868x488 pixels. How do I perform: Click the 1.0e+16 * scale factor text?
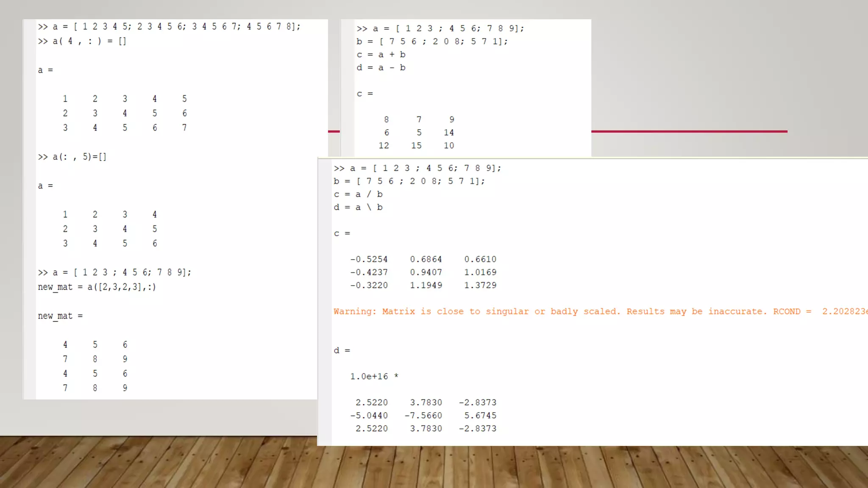tap(374, 377)
